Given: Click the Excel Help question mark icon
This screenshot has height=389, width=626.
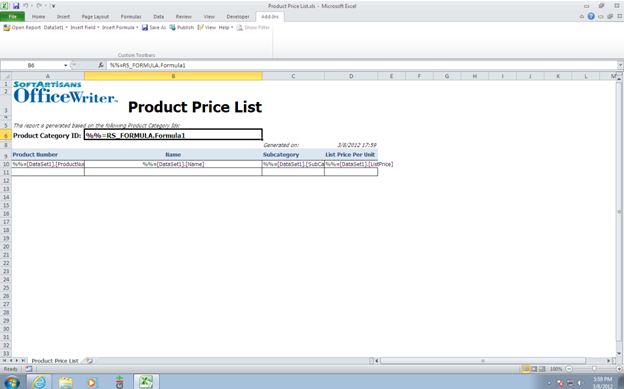Looking at the screenshot, I should click(x=591, y=16).
